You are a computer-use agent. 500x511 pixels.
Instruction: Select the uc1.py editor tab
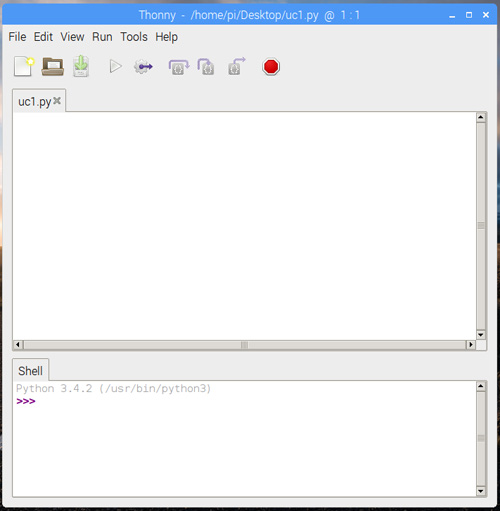tap(35, 102)
